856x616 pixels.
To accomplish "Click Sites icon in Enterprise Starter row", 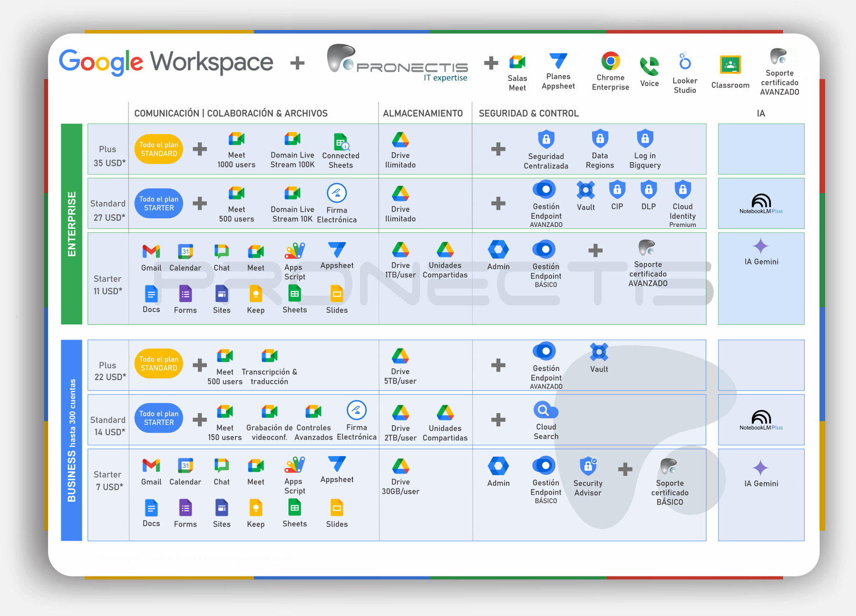I will 222,293.
